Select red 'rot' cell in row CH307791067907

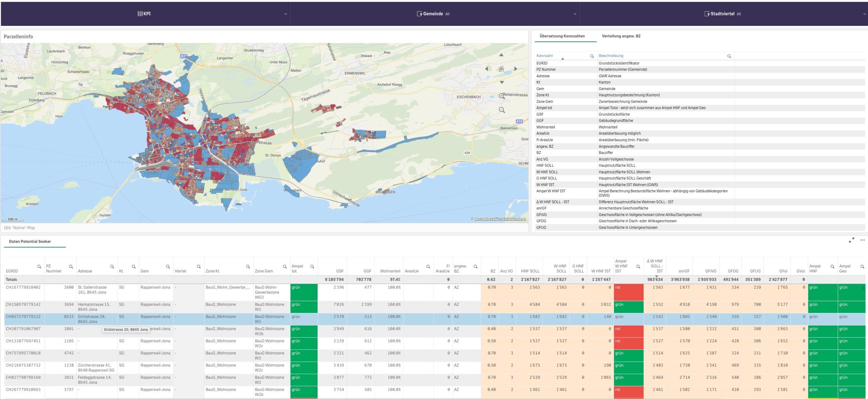tap(628, 331)
